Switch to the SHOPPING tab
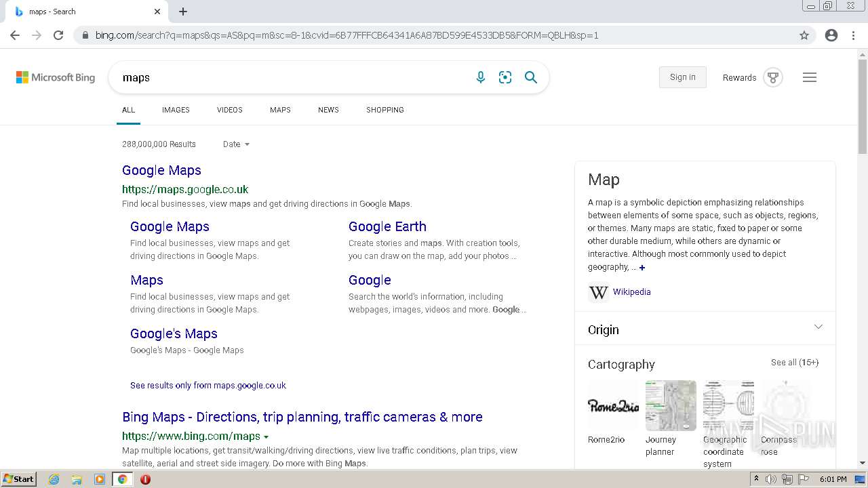The height and width of the screenshot is (488, 868). (385, 110)
